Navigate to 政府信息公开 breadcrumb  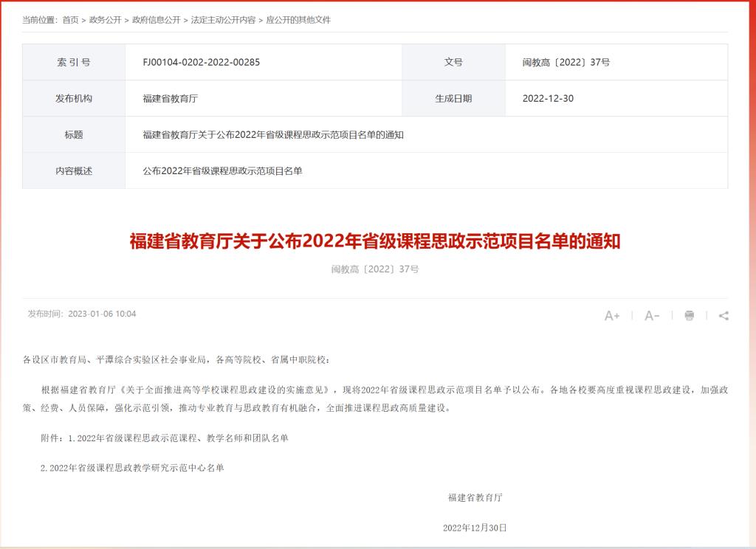(x=156, y=20)
